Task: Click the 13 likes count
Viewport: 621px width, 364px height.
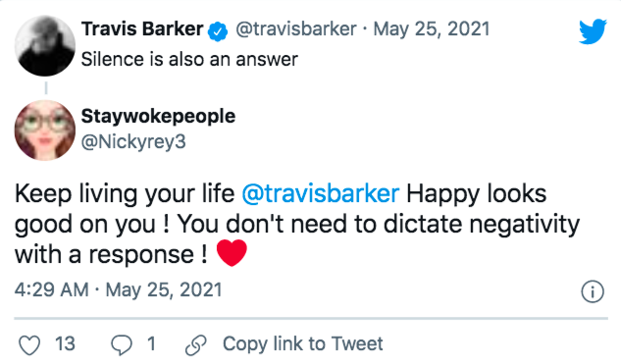Action: pyautogui.click(x=65, y=343)
